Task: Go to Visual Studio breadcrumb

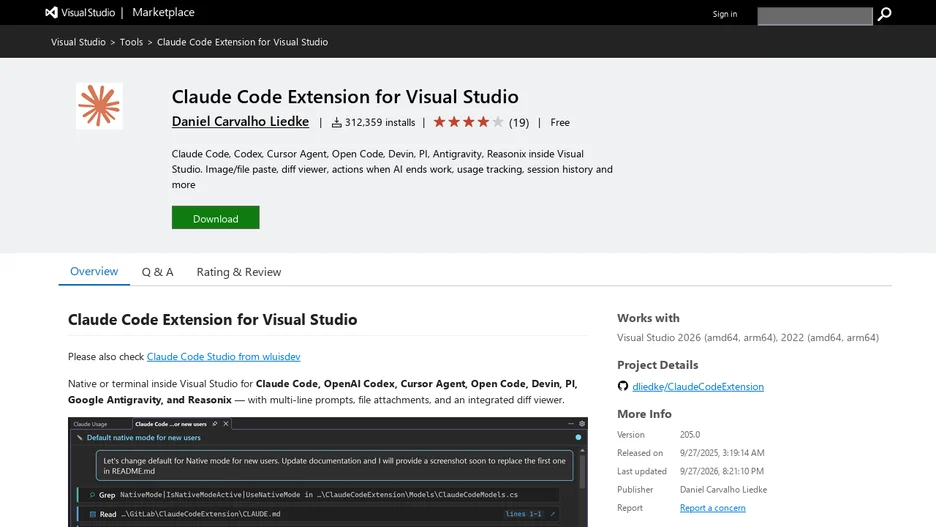Action: [x=78, y=42]
